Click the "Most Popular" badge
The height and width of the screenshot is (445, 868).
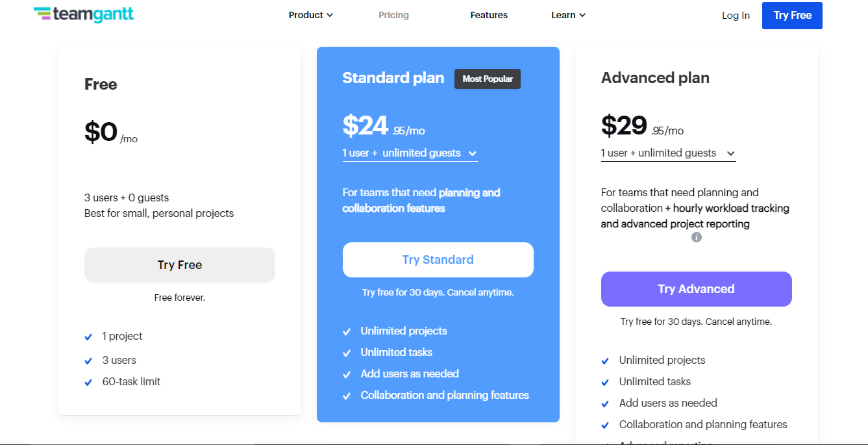tap(488, 79)
